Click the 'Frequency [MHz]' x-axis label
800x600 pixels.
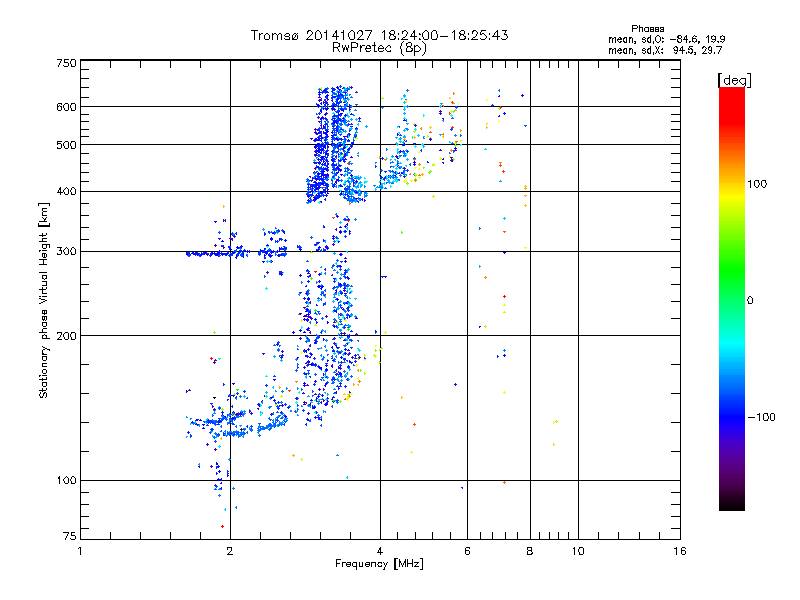tap(379, 564)
